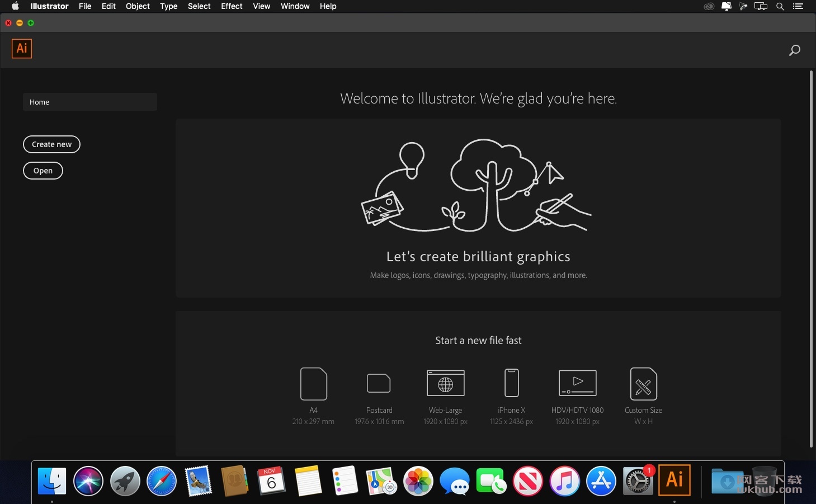Open the Apple menu

(15, 6)
